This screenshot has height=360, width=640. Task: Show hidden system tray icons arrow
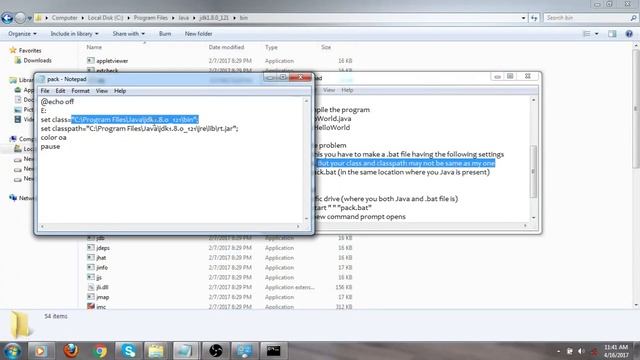tap(558, 351)
